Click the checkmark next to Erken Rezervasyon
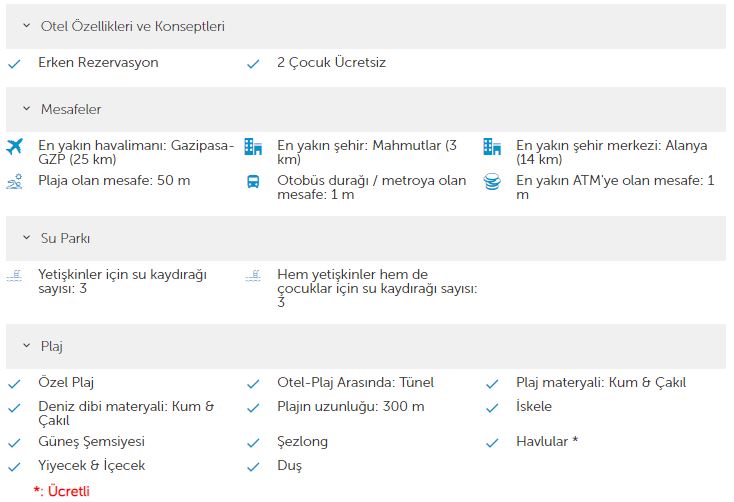734x502 pixels. [x=15, y=64]
